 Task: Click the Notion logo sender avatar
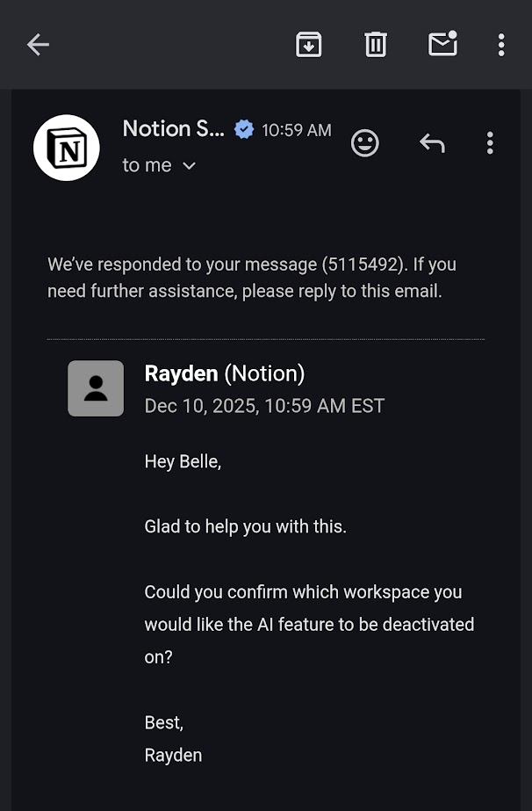[x=67, y=148]
